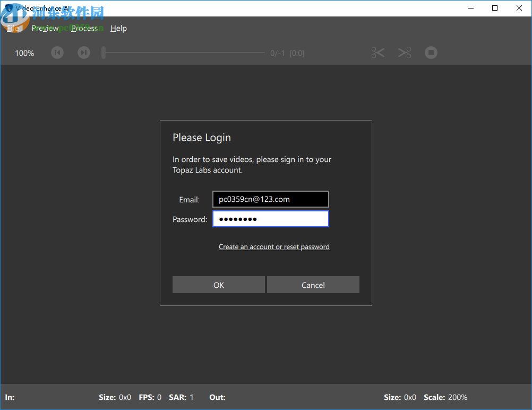Image resolution: width=532 pixels, height=410 pixels.
Task: Open the Preview menu
Action: (x=45, y=28)
